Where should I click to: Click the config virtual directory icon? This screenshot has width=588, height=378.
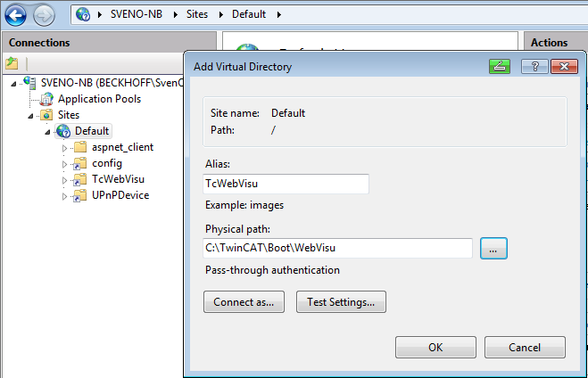(79, 164)
